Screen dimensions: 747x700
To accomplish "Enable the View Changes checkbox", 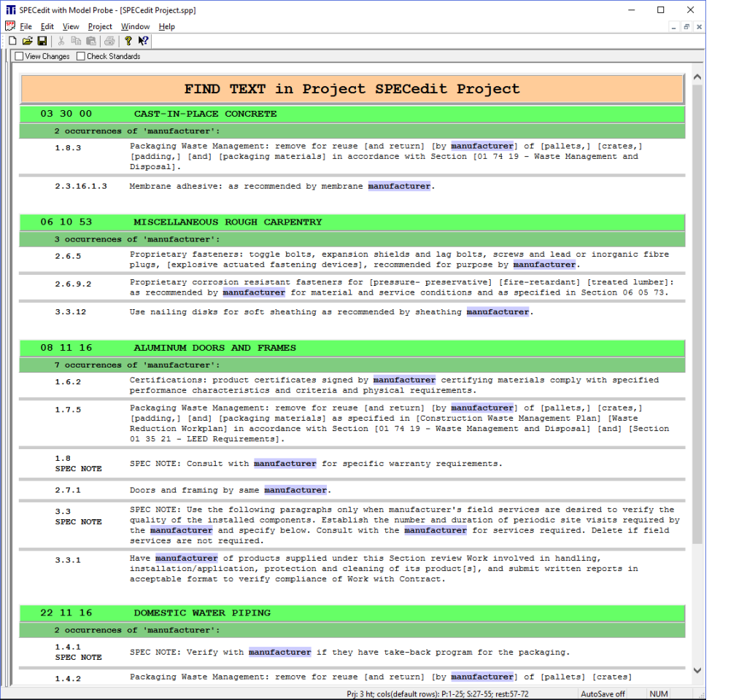I will point(19,56).
